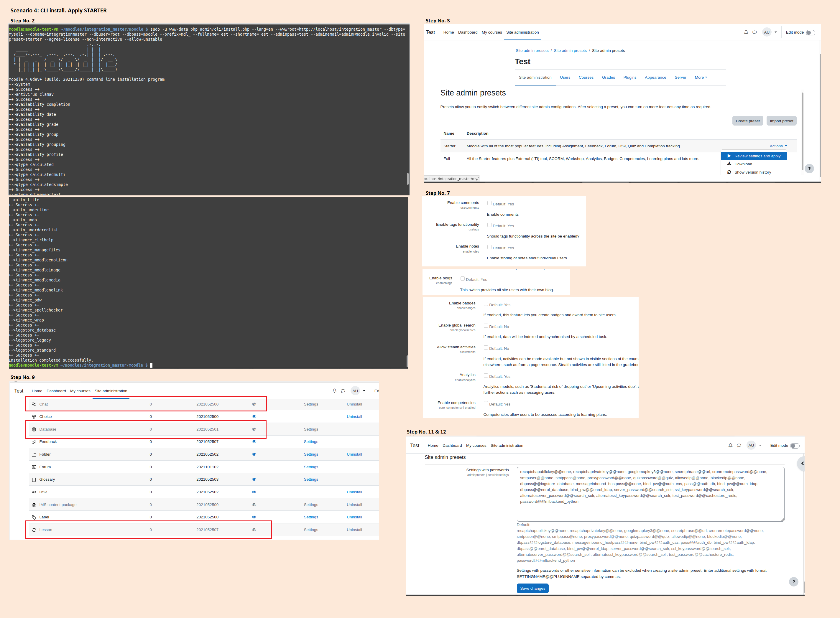This screenshot has height=618, width=840.
Task: Open notifications bell in Step 9 screen
Action: click(x=335, y=391)
